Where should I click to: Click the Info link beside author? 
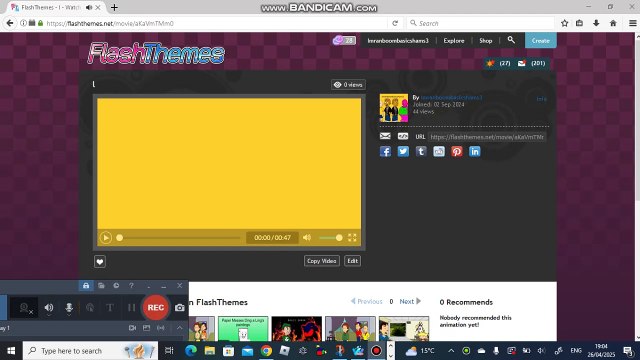point(541,99)
